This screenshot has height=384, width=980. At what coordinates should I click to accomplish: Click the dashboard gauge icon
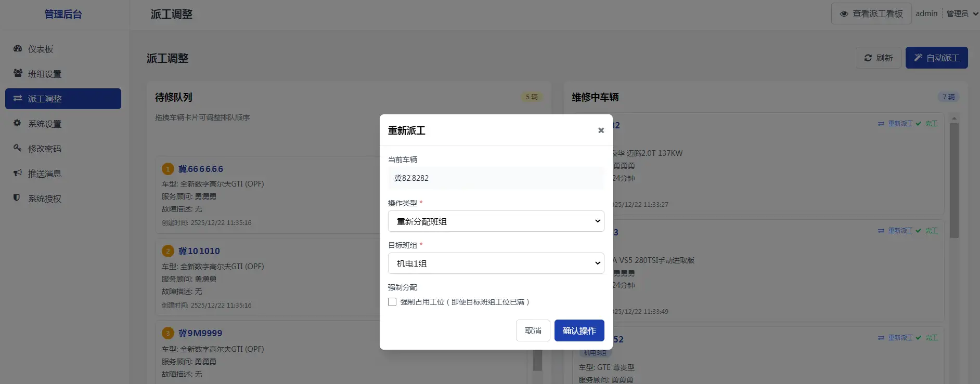18,48
